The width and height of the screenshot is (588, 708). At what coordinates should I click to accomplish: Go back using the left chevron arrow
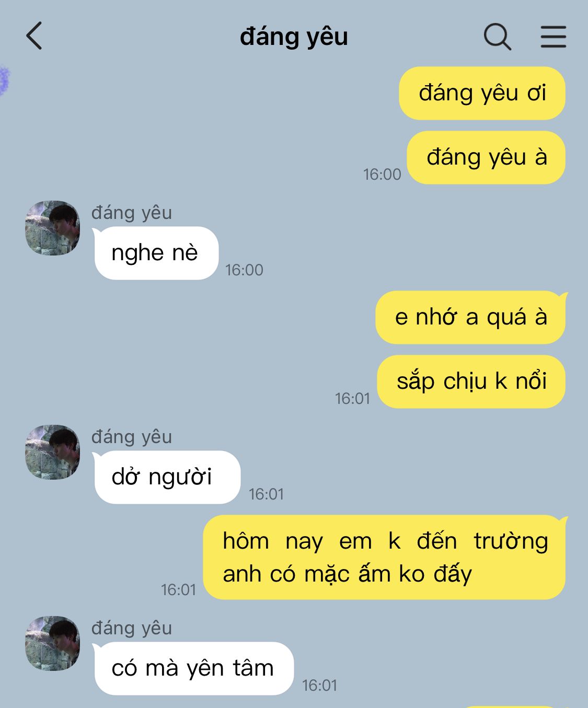(34, 36)
